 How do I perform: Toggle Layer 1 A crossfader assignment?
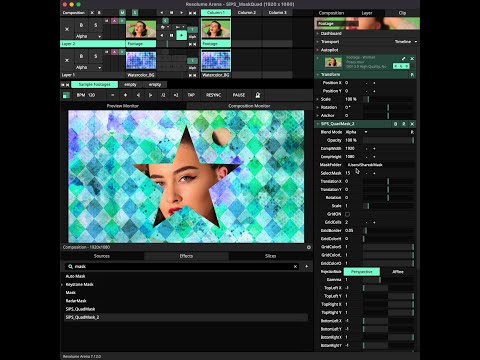click(x=114, y=52)
